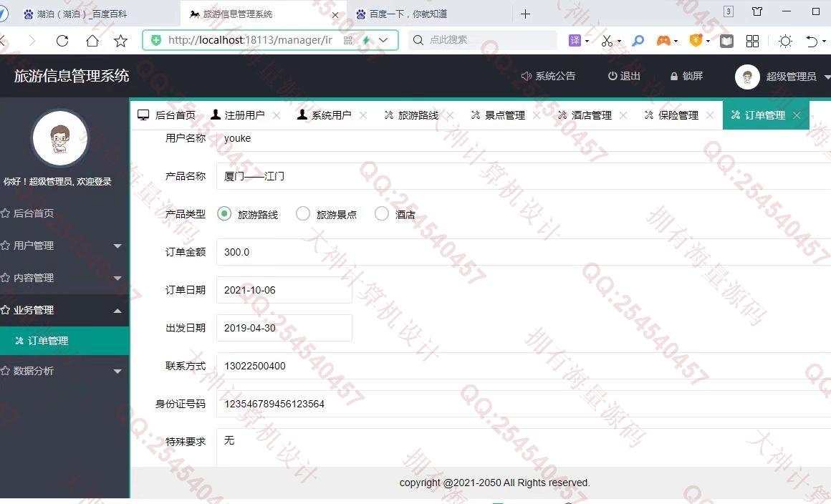Open 出发日期 date field 2019-04-30

[x=284, y=328]
